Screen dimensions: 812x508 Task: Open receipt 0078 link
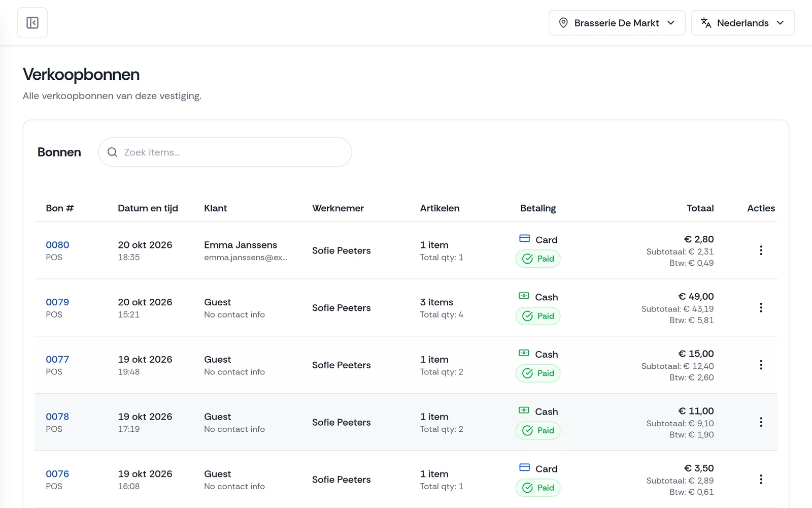pyautogui.click(x=57, y=417)
